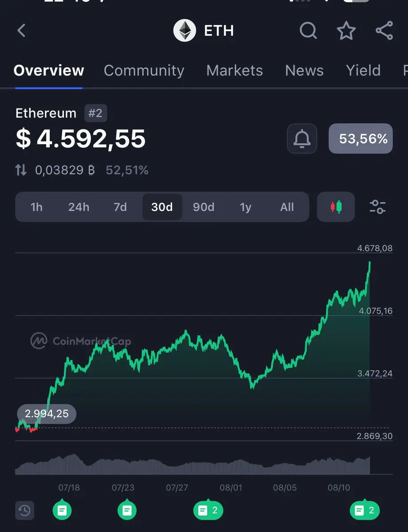Open chart settings sliders icon

(x=377, y=207)
